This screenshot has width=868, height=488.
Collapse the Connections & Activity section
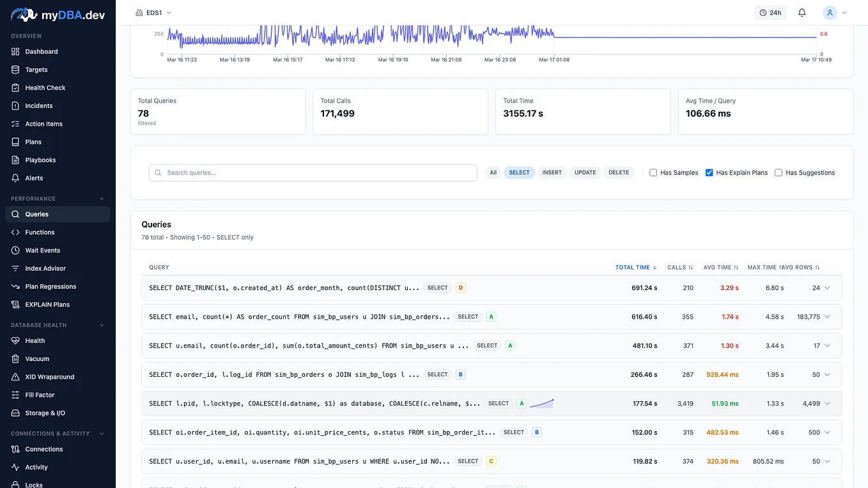(102, 434)
